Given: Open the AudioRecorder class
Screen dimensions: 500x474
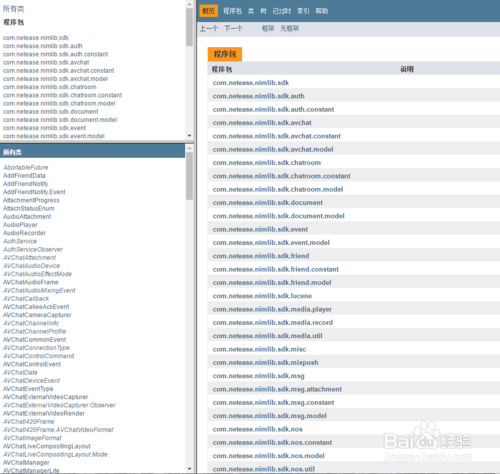Looking at the screenshot, I should (24, 233).
